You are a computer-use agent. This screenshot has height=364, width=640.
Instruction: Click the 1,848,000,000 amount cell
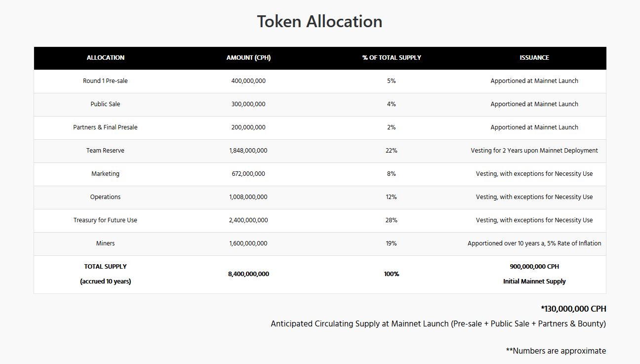[x=248, y=151]
